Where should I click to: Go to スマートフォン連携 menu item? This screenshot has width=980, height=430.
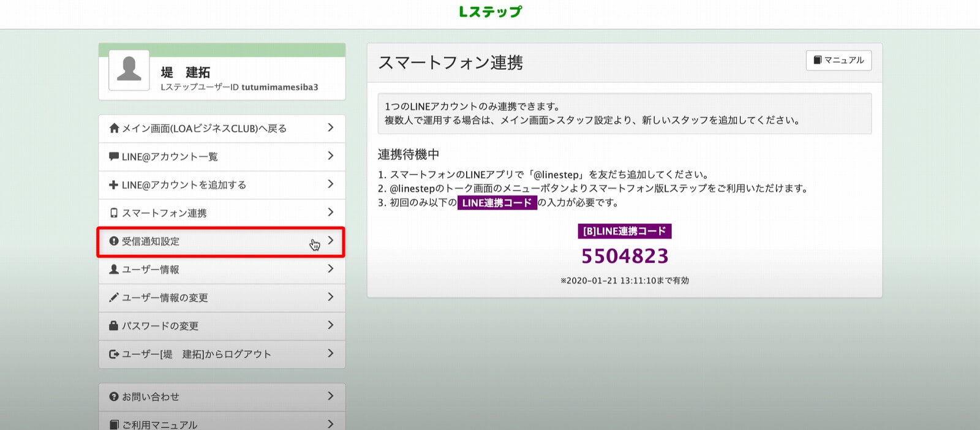pos(222,213)
